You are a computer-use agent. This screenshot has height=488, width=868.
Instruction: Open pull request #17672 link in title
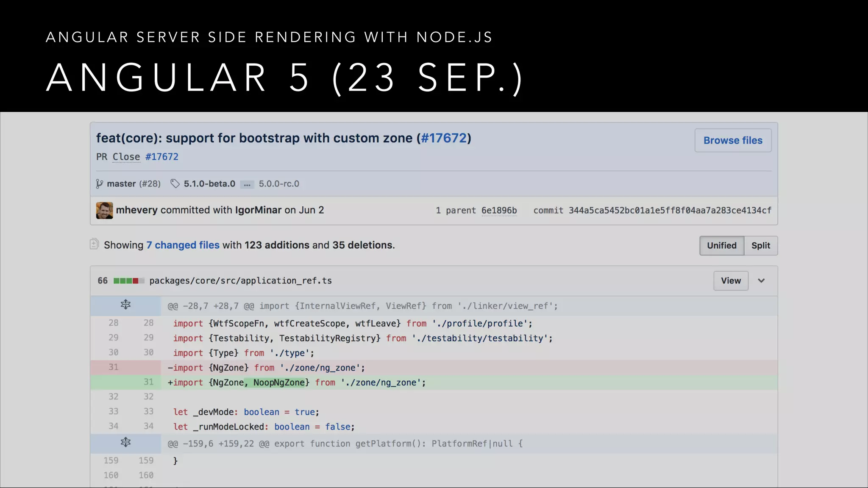(x=444, y=138)
